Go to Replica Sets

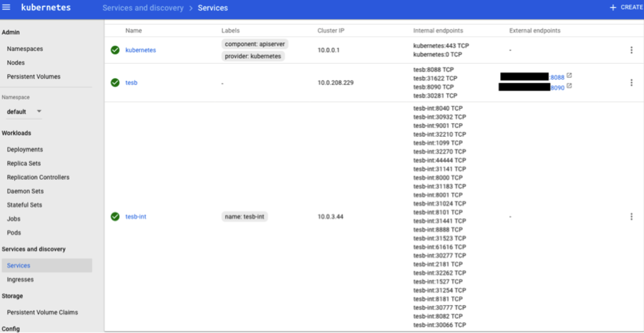tap(24, 163)
